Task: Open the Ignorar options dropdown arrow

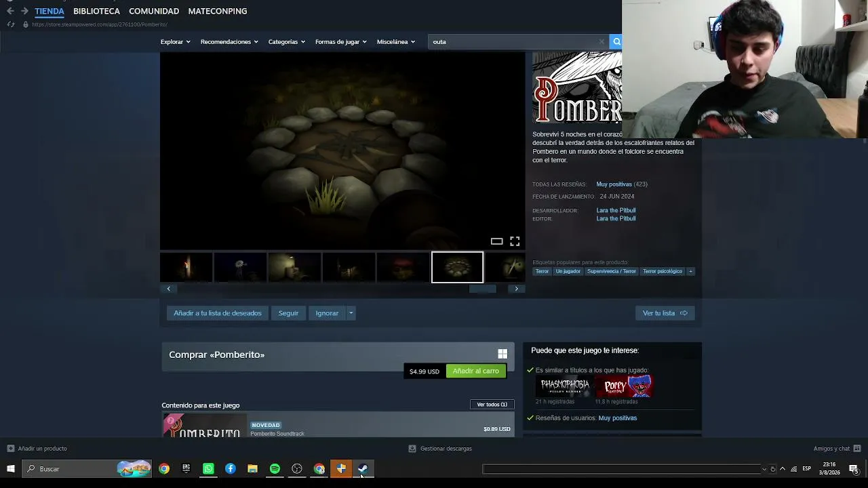Action: click(x=351, y=313)
